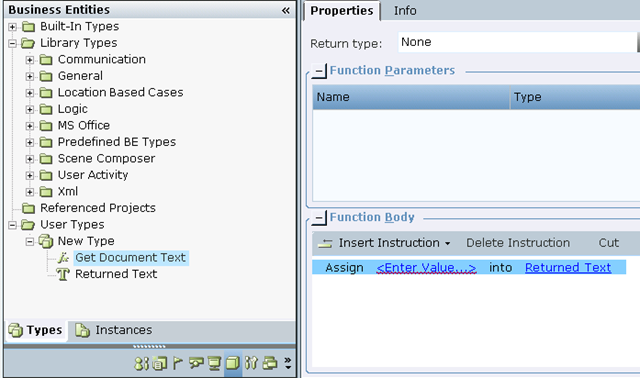
Task: Switch to the Properties tab
Action: pyautogui.click(x=342, y=11)
